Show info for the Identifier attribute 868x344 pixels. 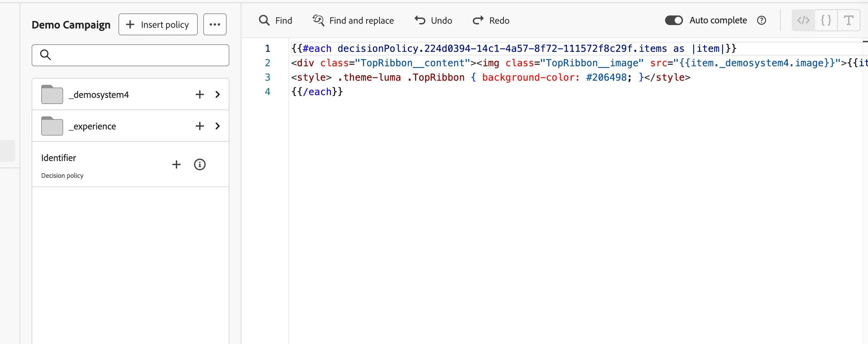point(200,164)
